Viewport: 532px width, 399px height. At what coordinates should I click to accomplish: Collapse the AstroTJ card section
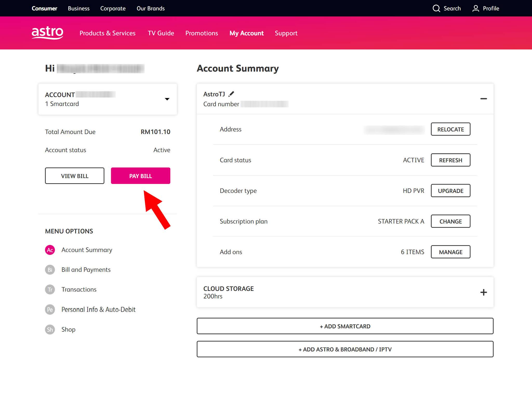(x=483, y=99)
